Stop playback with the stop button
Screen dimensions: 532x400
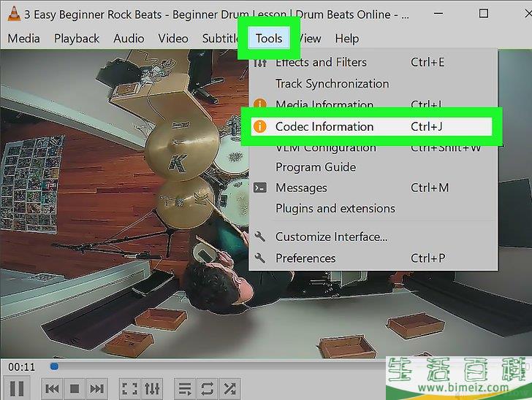74,388
